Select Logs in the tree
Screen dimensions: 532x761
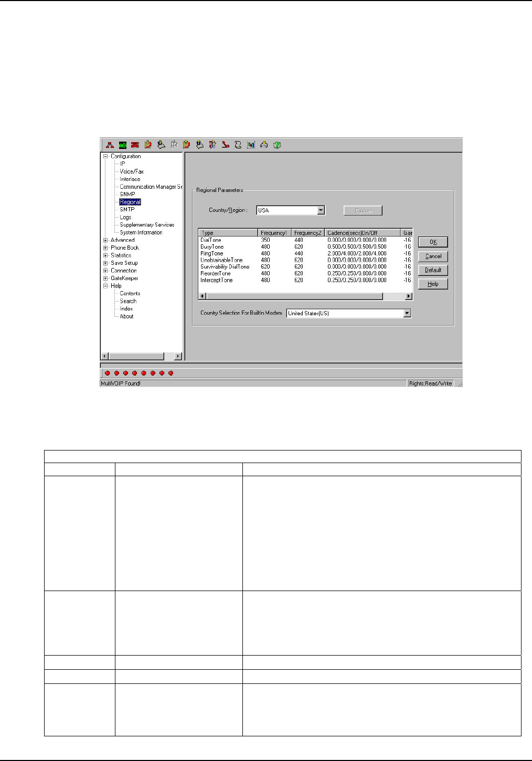pyautogui.click(x=125, y=217)
